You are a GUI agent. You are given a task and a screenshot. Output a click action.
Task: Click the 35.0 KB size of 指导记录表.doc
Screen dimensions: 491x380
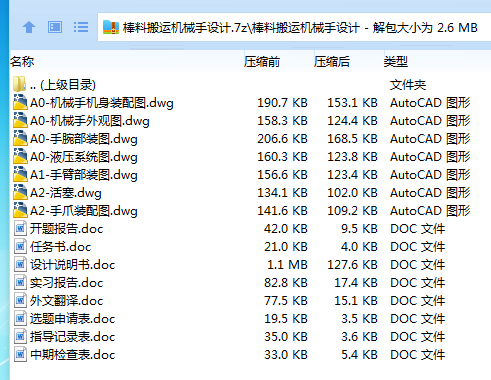coord(286,337)
